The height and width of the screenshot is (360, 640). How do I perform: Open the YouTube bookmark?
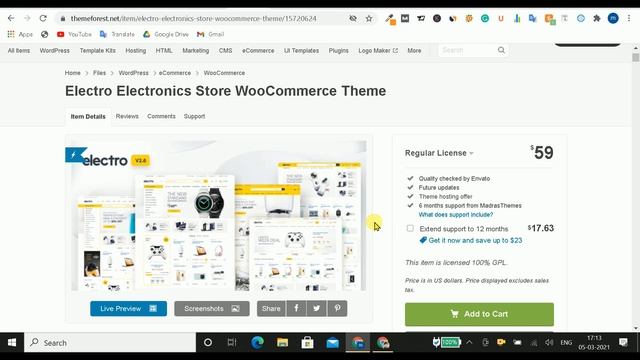pyautogui.click(x=74, y=34)
